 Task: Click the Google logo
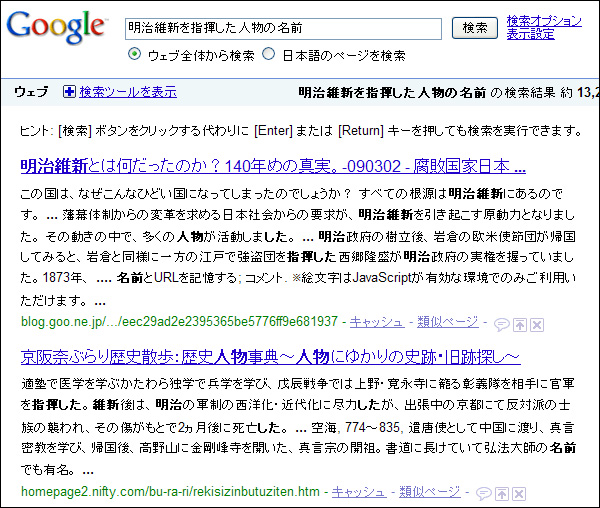tap(56, 30)
